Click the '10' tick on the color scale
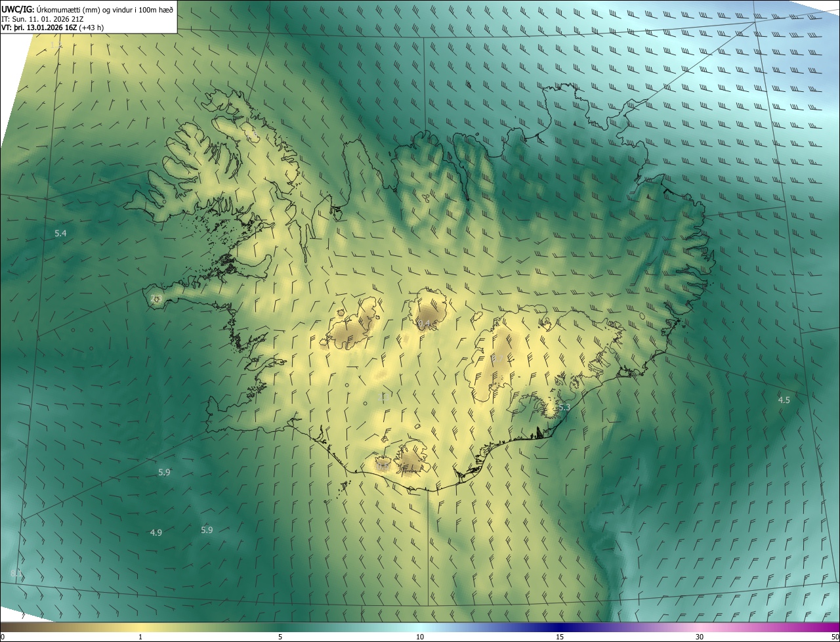Screen dimensions: 840x642 coord(420,637)
